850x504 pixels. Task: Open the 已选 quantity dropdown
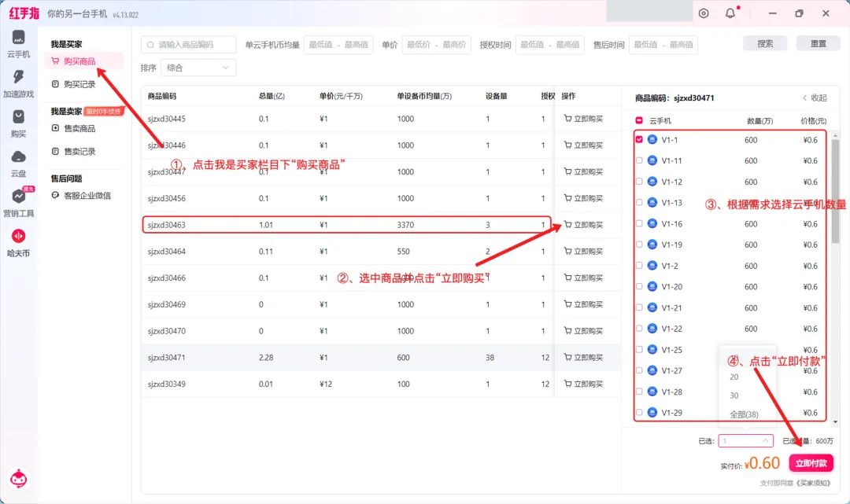point(746,440)
